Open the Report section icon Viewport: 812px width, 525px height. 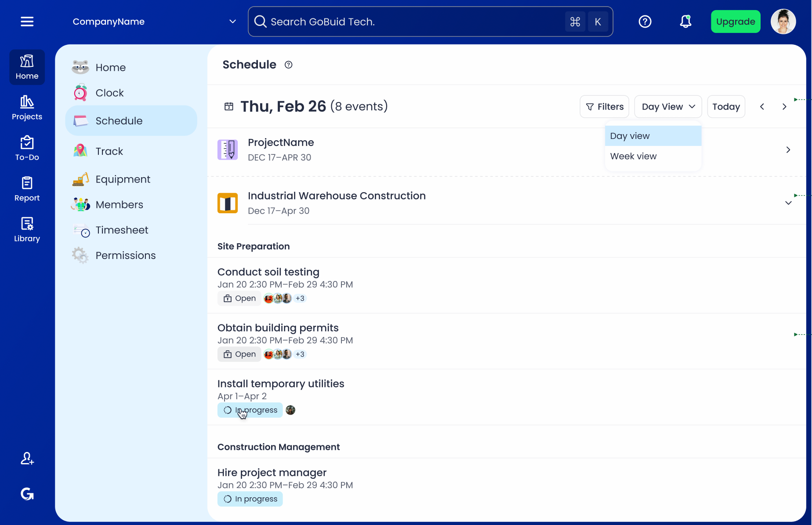tap(27, 189)
